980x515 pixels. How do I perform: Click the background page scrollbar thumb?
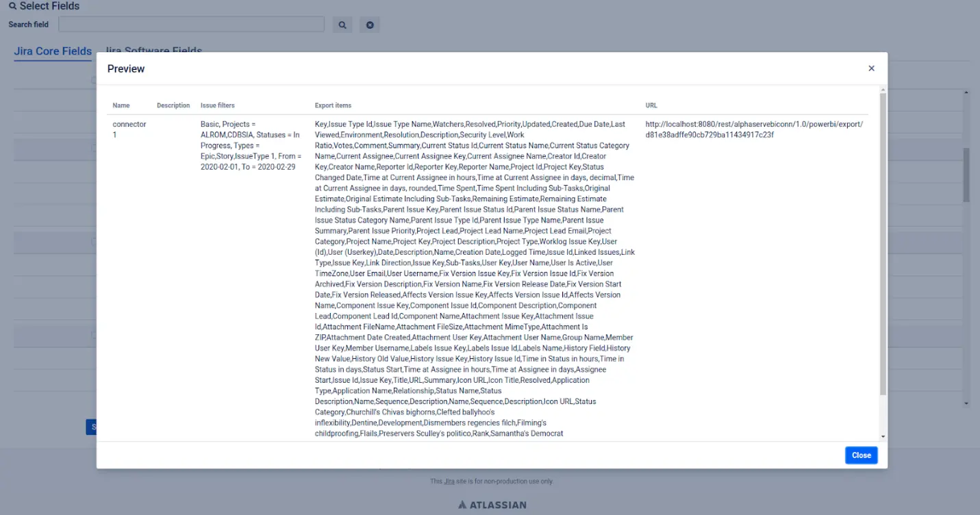966,175
